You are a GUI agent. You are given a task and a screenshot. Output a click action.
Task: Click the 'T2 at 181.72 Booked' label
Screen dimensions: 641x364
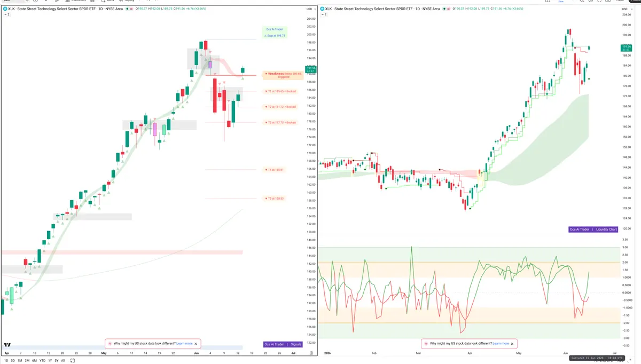[x=280, y=107]
